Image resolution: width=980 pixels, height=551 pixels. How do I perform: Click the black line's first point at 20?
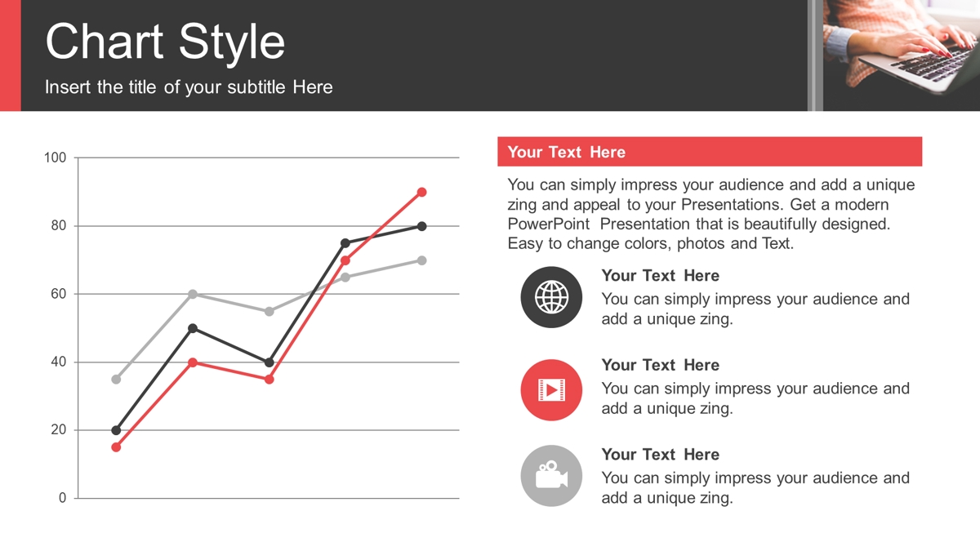116,430
